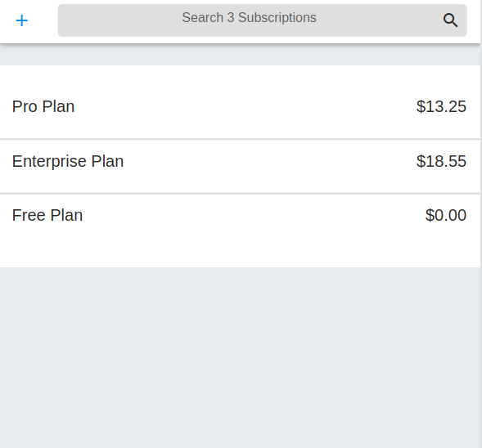Add a new subscription with plus icon
Screen dimensions: 482x448
click(x=22, y=20)
